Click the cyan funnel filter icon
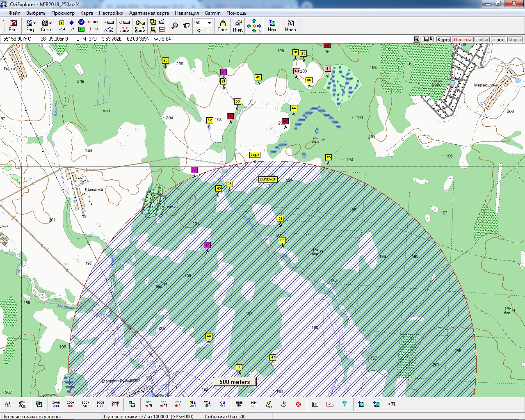Image resolution: width=525 pixels, height=420 pixels. [345, 404]
